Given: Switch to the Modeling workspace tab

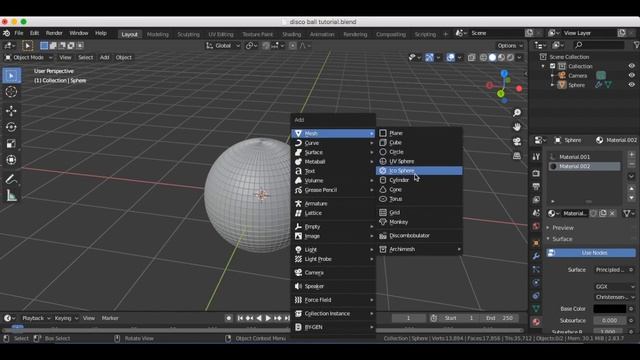Looking at the screenshot, I should pyautogui.click(x=158, y=34).
